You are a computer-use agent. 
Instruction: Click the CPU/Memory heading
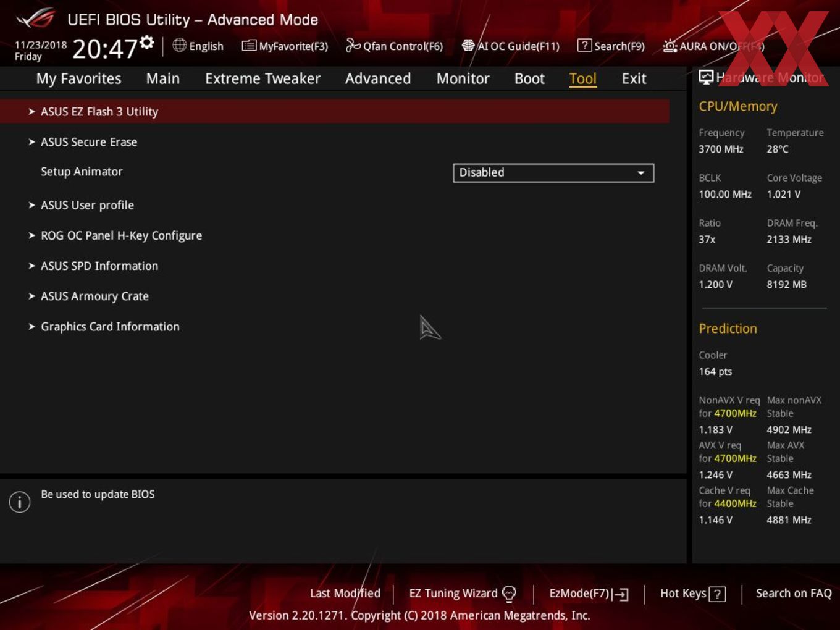(737, 106)
